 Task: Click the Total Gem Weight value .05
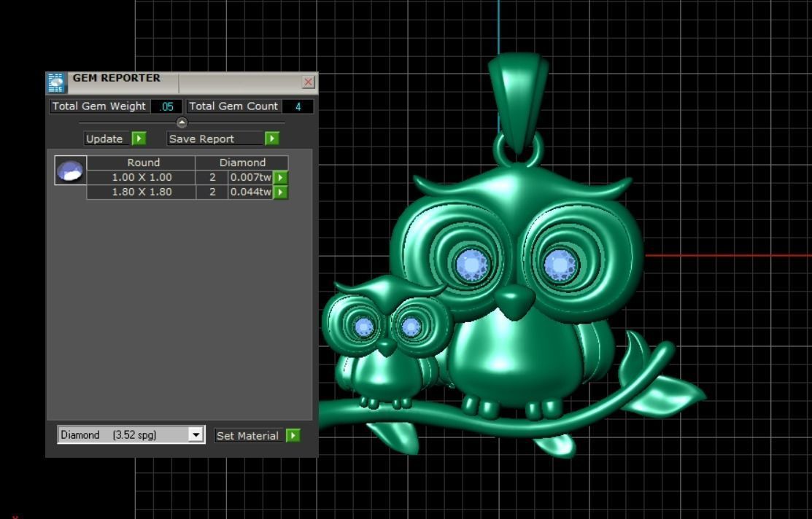(166, 106)
